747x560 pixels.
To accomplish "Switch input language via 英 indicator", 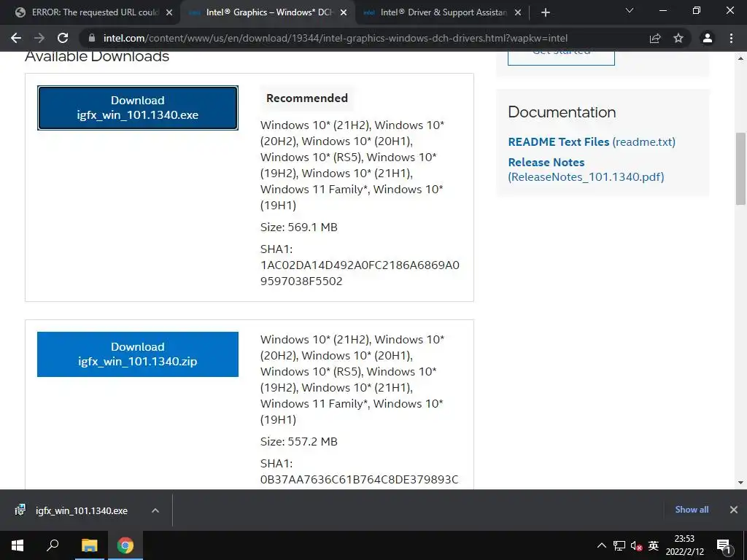I will (x=653, y=545).
